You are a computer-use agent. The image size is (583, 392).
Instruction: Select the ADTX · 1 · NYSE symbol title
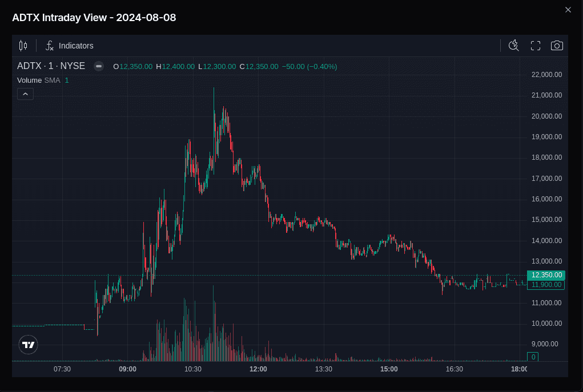51,66
